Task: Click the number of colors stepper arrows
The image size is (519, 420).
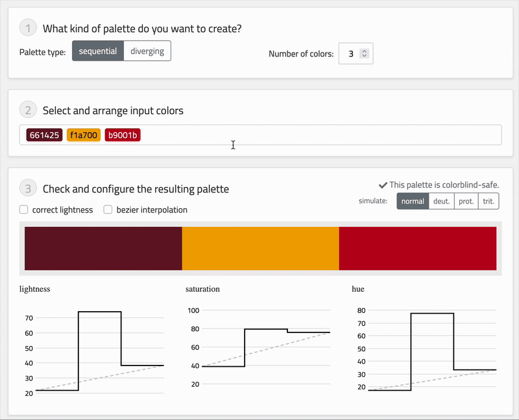Action: [x=365, y=54]
